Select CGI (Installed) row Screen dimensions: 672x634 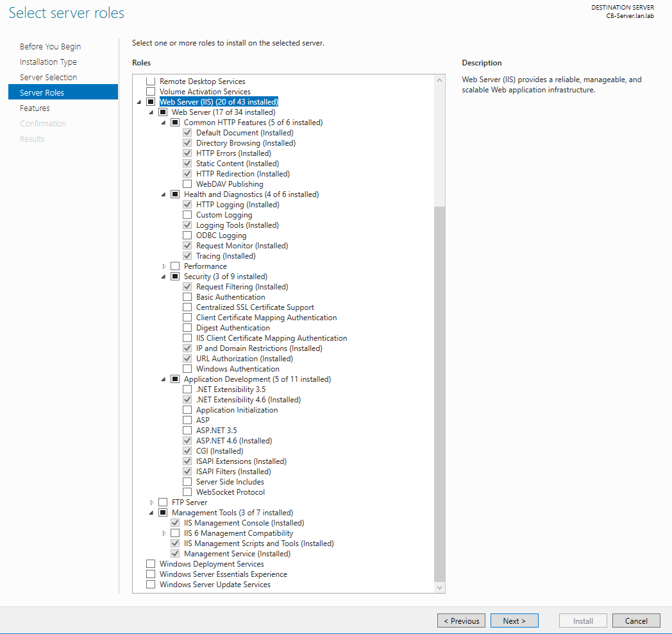coord(219,451)
